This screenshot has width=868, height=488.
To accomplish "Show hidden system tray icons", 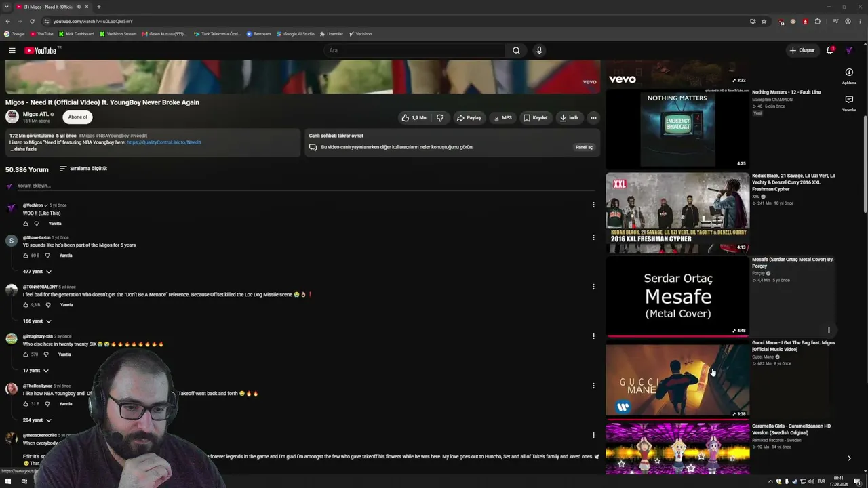I will point(770,481).
